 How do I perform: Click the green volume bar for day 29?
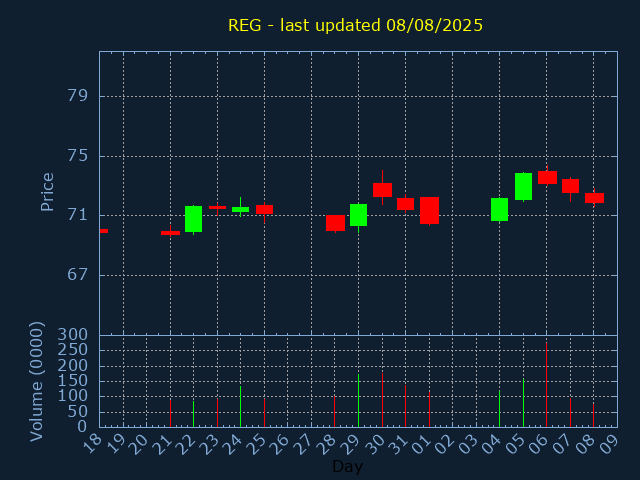358,400
